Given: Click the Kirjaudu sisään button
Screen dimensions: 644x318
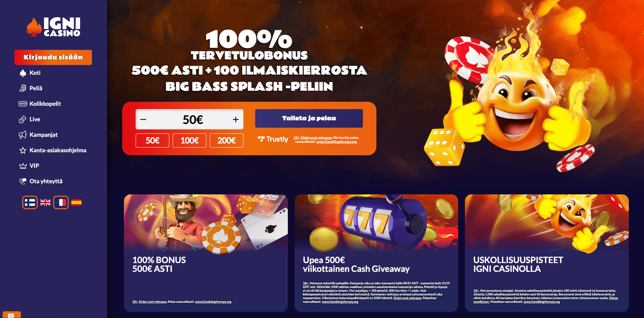Looking at the screenshot, I should click(x=53, y=57).
